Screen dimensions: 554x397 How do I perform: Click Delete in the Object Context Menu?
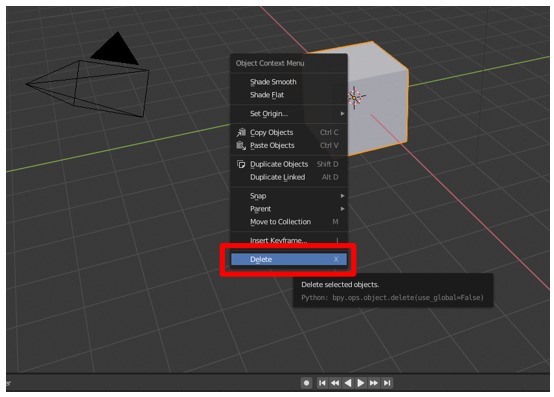click(289, 260)
